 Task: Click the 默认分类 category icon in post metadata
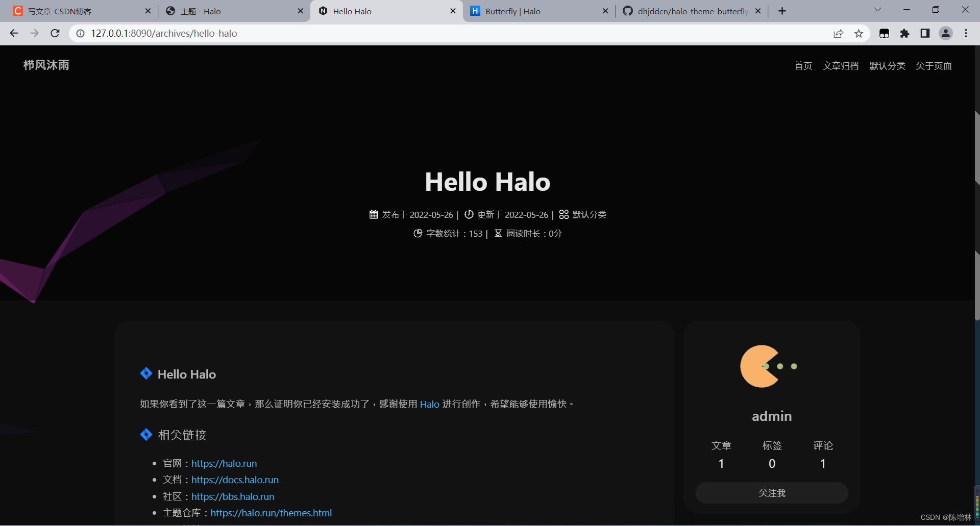[x=563, y=214]
